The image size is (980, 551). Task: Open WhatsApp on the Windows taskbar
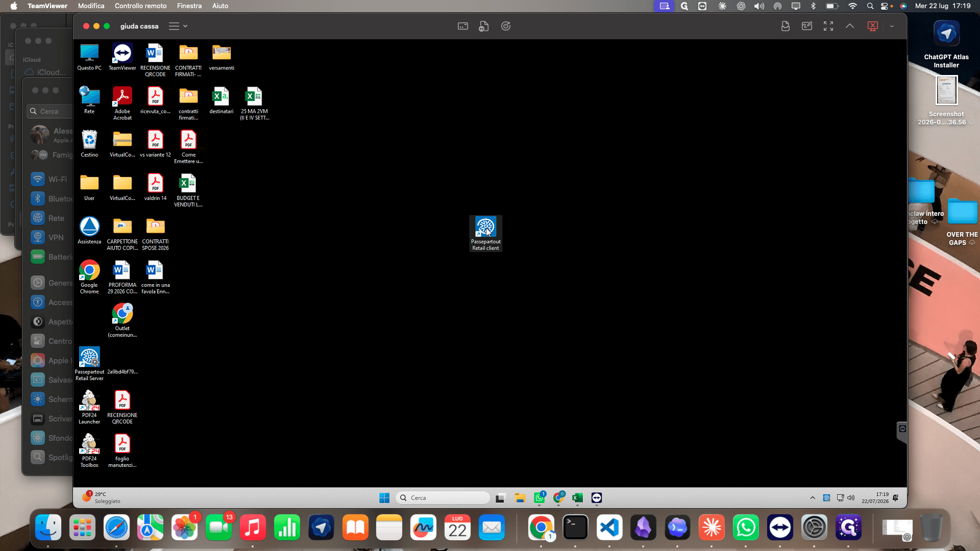540,498
